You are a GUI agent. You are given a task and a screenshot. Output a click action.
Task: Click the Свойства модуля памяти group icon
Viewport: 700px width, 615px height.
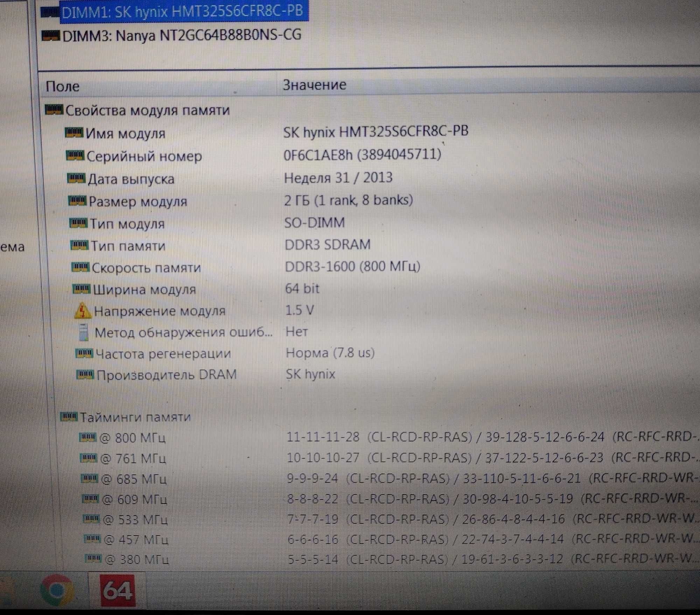54,110
